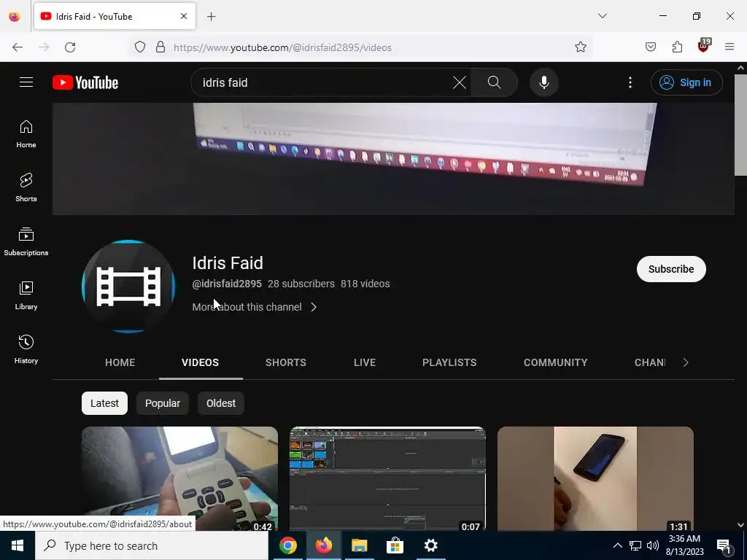
Task: Open File Explorer from the taskbar
Action: pyautogui.click(x=359, y=545)
